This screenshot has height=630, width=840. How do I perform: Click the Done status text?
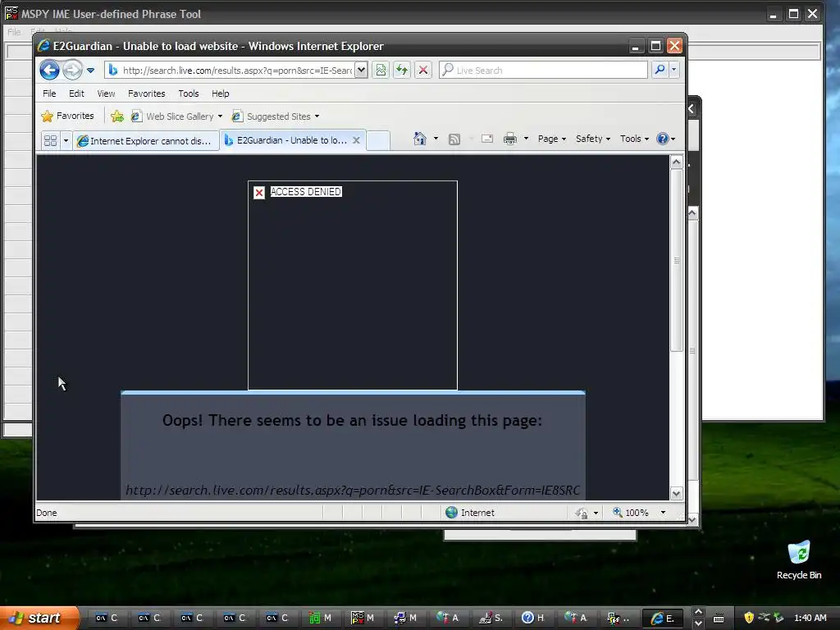(47, 513)
